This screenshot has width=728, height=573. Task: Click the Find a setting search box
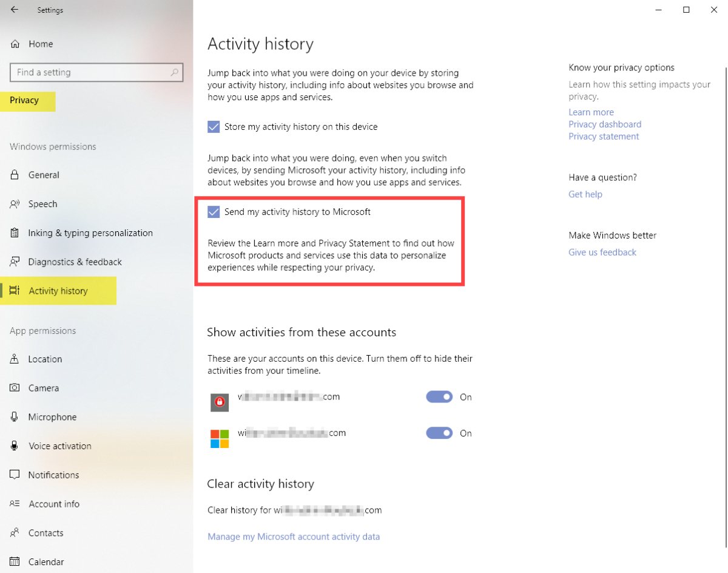pyautogui.click(x=96, y=72)
